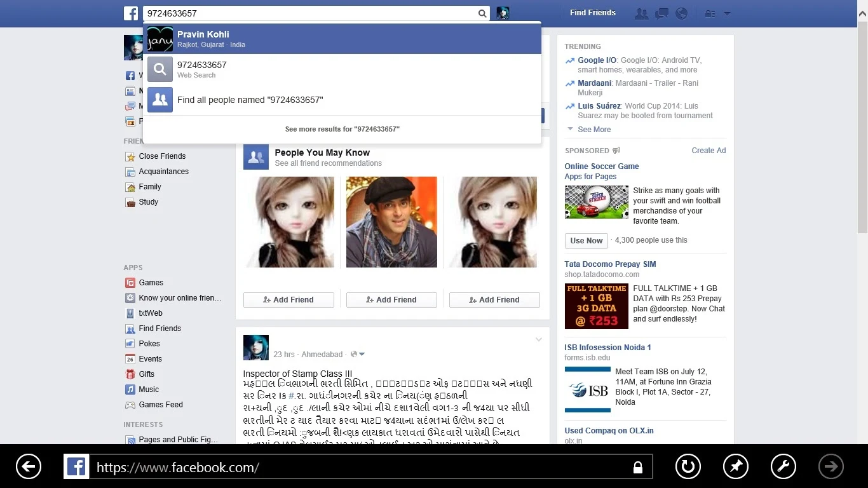The image size is (868, 488).
Task: Select the Pravin Kohli search result
Action: (x=342, y=39)
